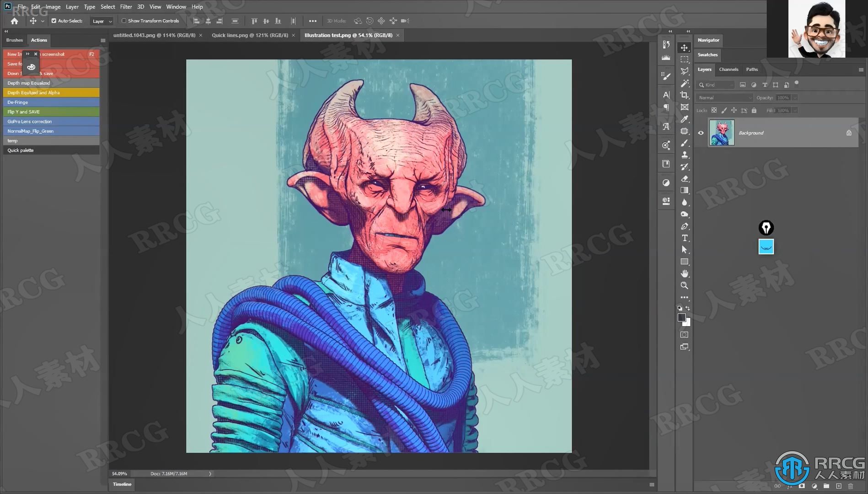The image size is (868, 494).
Task: Toggle lock image pixels brush icon
Action: (724, 111)
